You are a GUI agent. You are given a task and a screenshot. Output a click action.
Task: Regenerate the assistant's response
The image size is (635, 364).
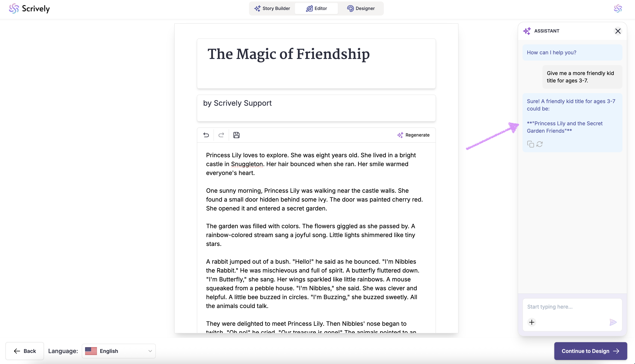[540, 144]
